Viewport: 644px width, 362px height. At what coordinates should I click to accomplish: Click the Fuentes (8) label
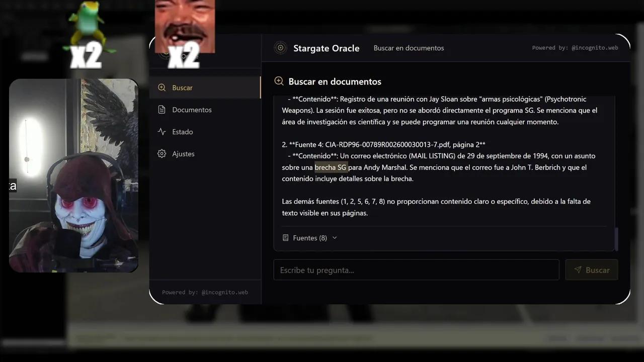[309, 238]
